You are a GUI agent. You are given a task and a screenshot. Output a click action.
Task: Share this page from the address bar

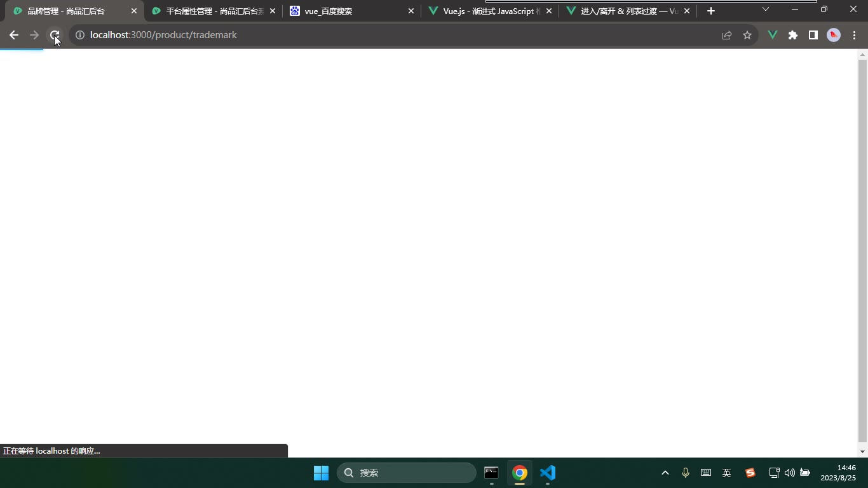(727, 35)
